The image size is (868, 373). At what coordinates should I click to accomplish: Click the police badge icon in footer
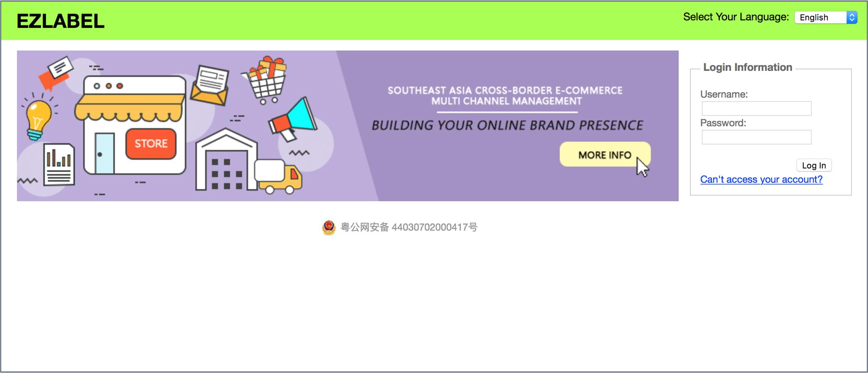(329, 227)
